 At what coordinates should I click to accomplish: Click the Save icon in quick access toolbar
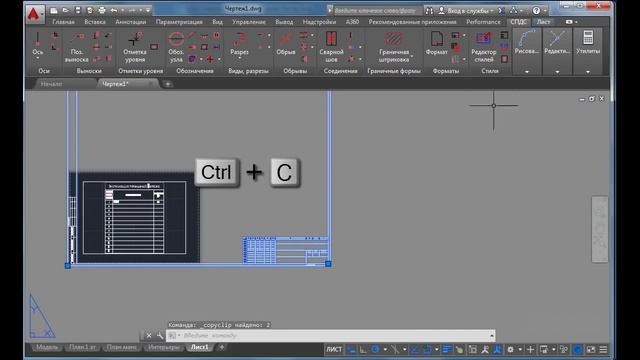pyautogui.click(x=78, y=10)
